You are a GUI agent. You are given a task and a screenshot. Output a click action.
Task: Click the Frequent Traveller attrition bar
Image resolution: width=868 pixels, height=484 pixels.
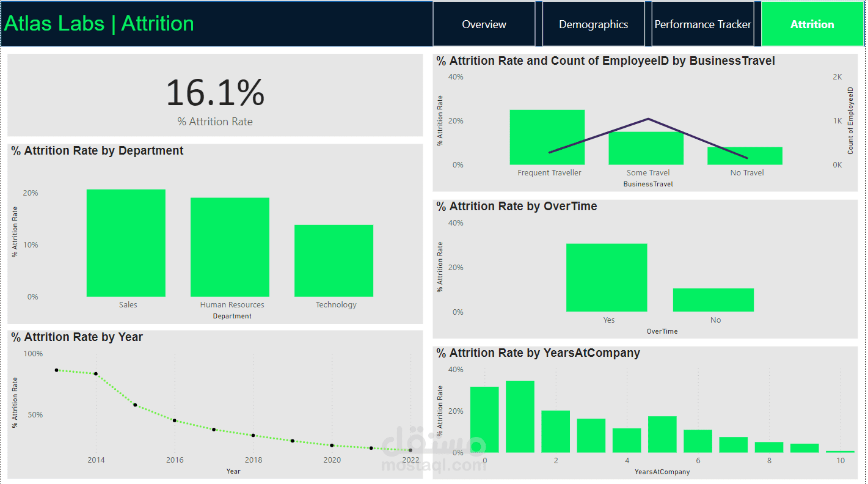(547, 137)
